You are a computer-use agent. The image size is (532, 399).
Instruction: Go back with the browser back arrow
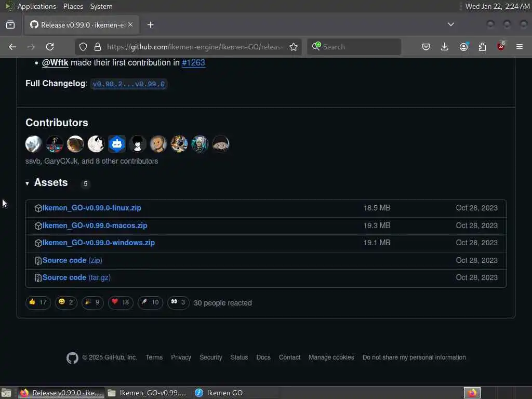pyautogui.click(x=12, y=47)
